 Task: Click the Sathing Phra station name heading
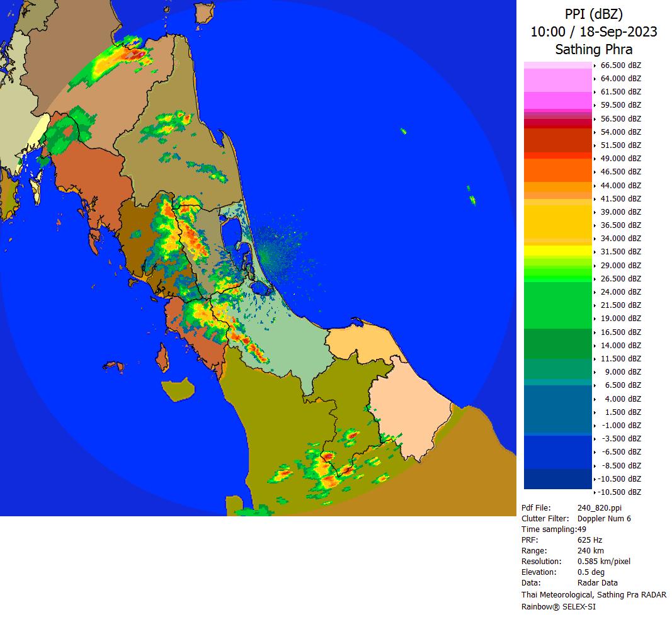pos(594,49)
